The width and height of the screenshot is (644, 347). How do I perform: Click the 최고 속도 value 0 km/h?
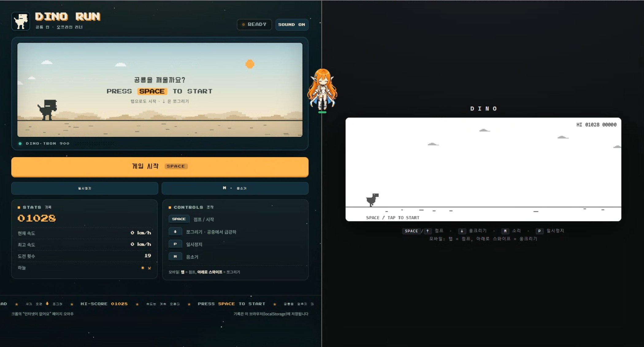click(x=141, y=244)
